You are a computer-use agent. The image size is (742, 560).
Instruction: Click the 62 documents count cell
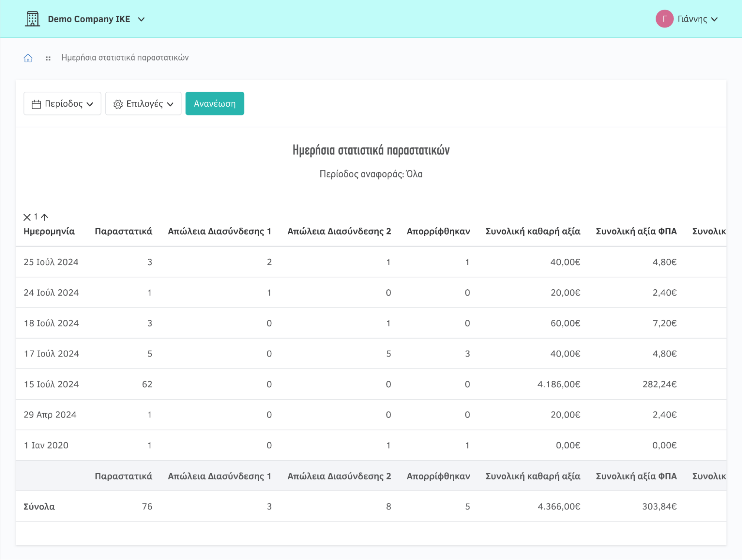tap(147, 384)
